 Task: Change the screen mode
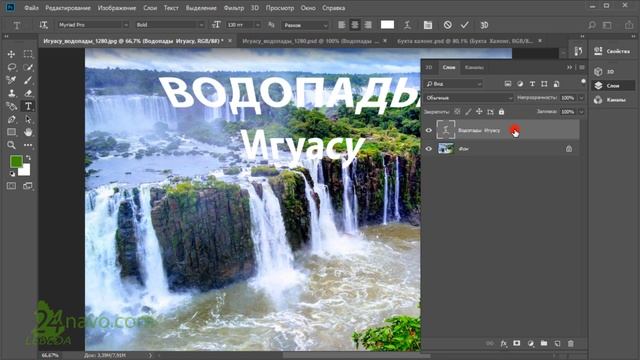28,186
